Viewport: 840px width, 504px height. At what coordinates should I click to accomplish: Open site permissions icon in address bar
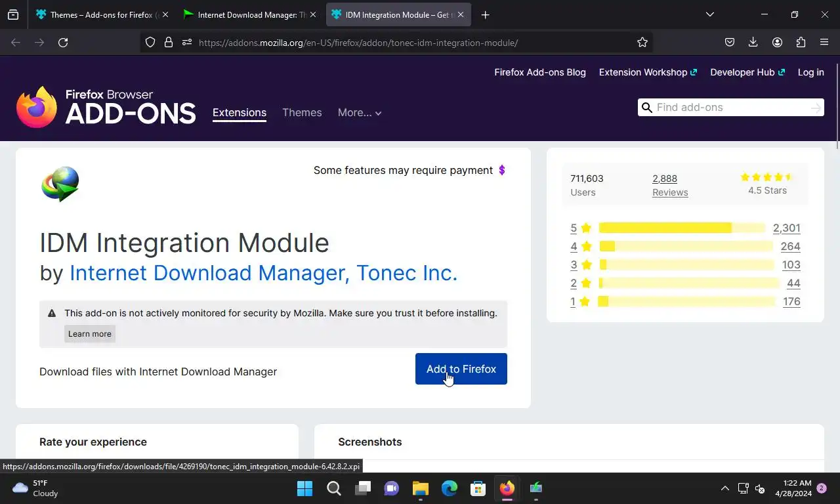187,43
